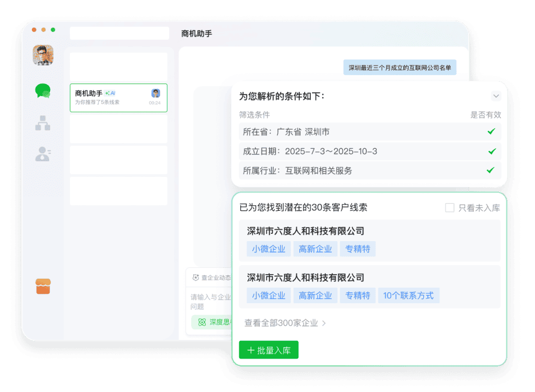Click the 高新企业 tag on first company
Screen dimensions: 535x392
tap(315, 249)
